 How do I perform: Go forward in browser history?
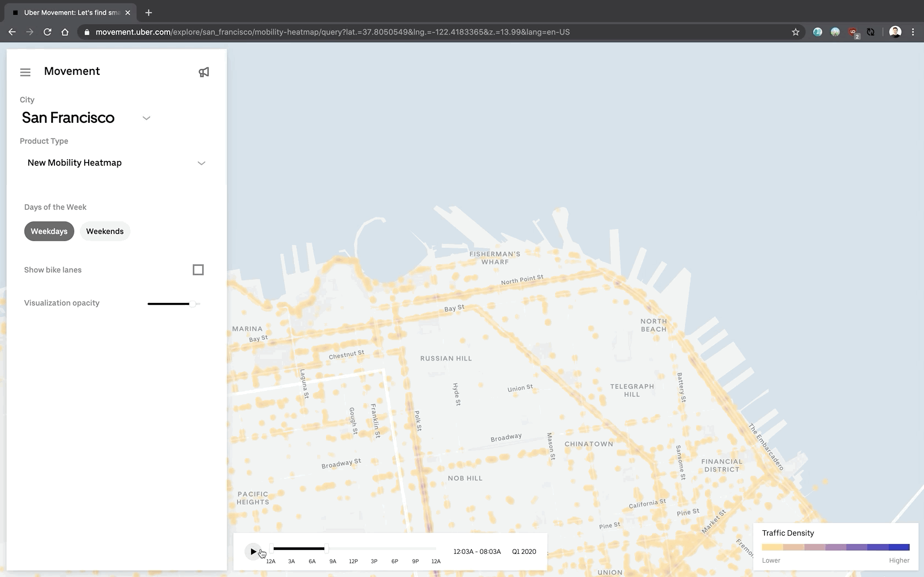coord(30,32)
